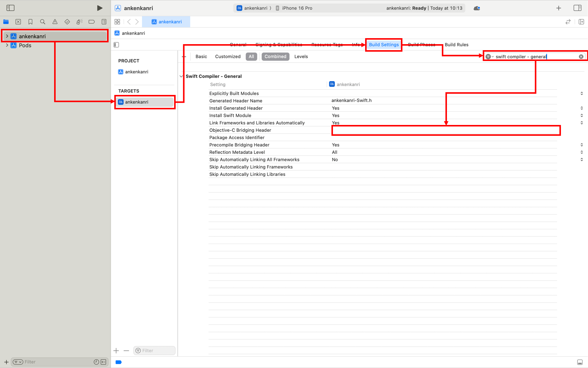The width and height of the screenshot is (588, 368).
Task: Go forward in editor history
Action: (137, 22)
